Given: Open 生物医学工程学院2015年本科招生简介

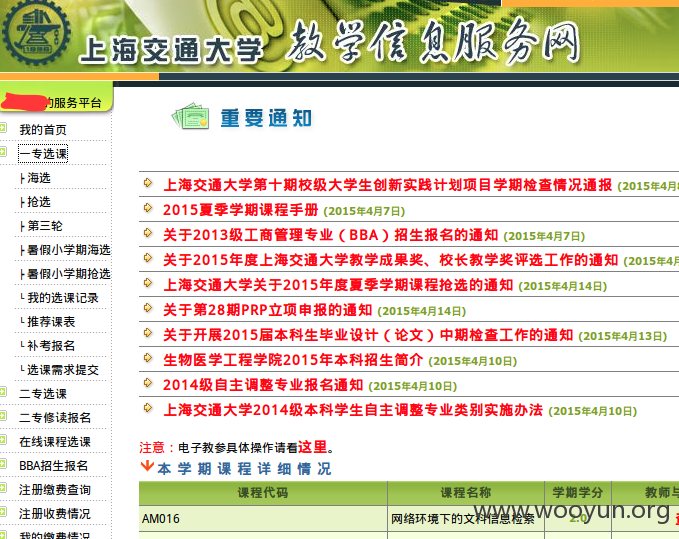Looking at the screenshot, I should [293, 360].
